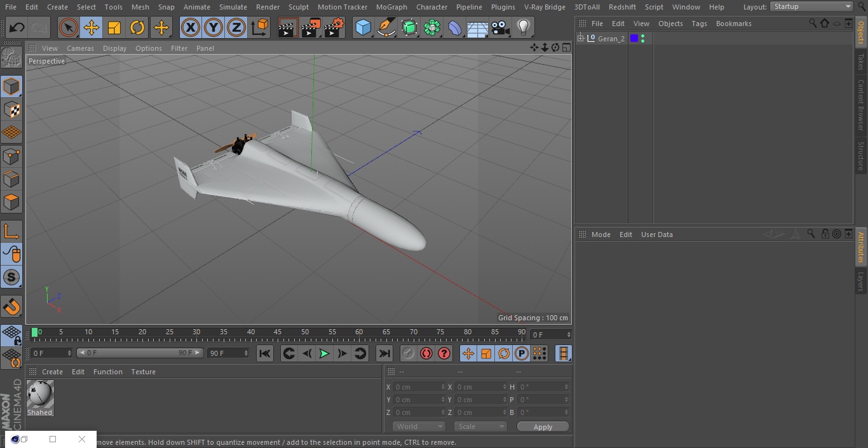Open the Simulate menu
868x448 pixels.
233,7
